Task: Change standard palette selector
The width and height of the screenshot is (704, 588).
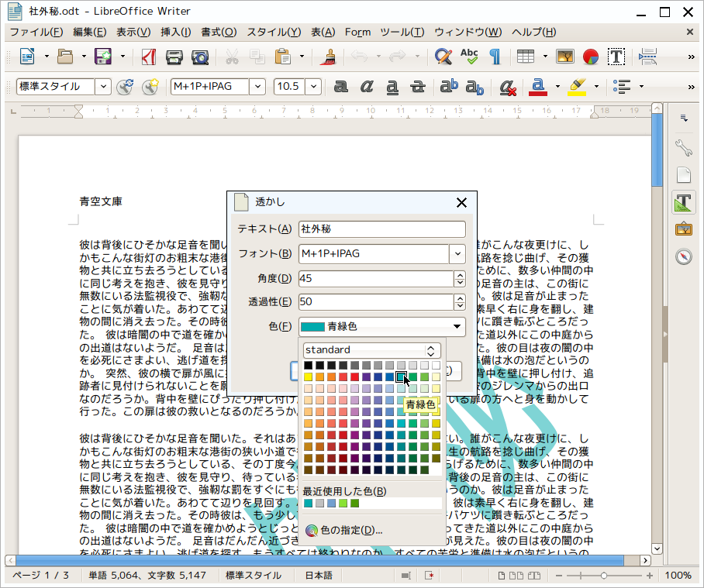Action: (371, 350)
